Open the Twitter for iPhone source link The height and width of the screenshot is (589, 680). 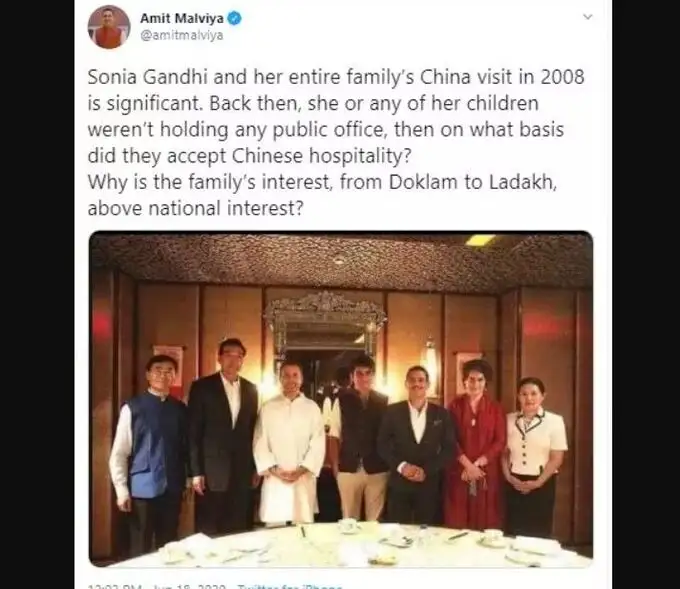point(290,587)
